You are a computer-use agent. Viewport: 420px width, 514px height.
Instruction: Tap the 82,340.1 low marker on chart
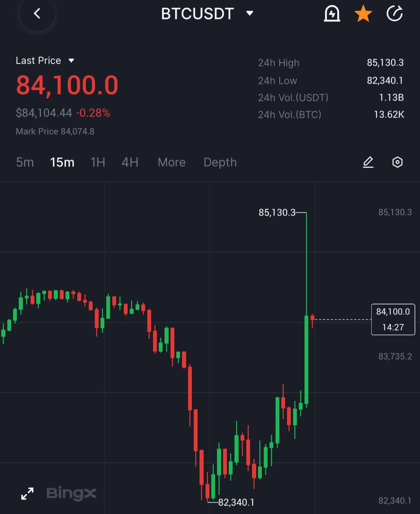point(236,502)
